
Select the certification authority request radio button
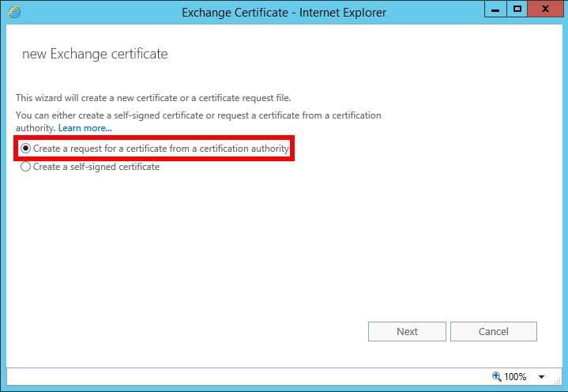(x=26, y=149)
